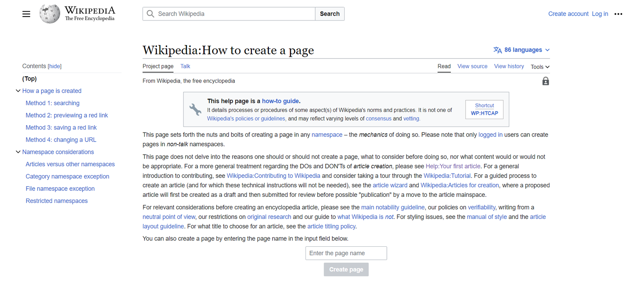644x285 pixels.
Task: Click the WP:HTCAP shortcut link
Action: click(485, 113)
